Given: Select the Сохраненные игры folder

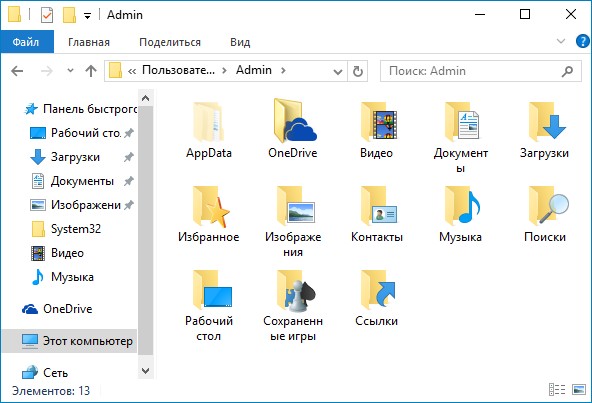Looking at the screenshot, I should click(x=293, y=305).
